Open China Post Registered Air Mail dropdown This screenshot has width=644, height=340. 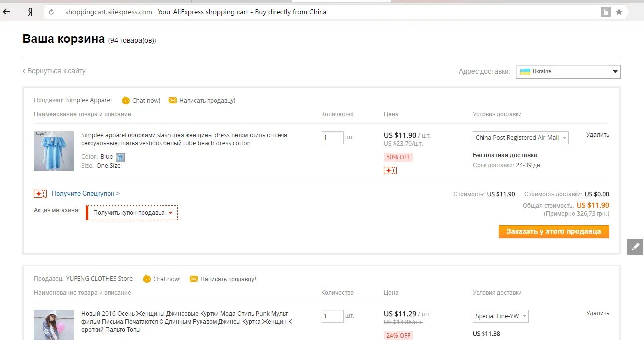(520, 137)
